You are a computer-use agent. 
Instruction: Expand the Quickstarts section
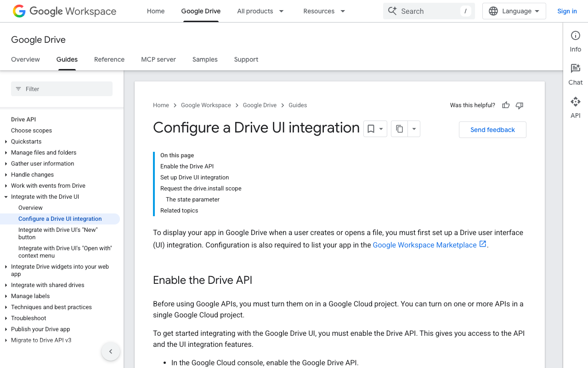coord(6,142)
